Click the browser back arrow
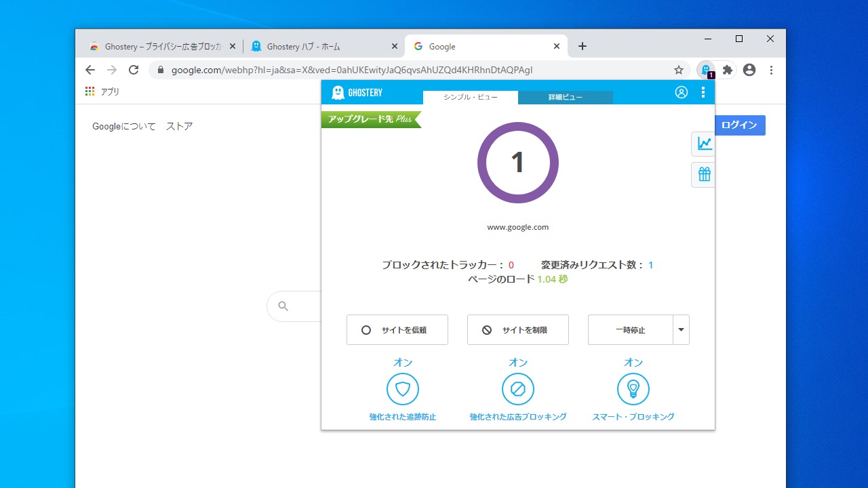This screenshot has height=488, width=868. point(90,70)
